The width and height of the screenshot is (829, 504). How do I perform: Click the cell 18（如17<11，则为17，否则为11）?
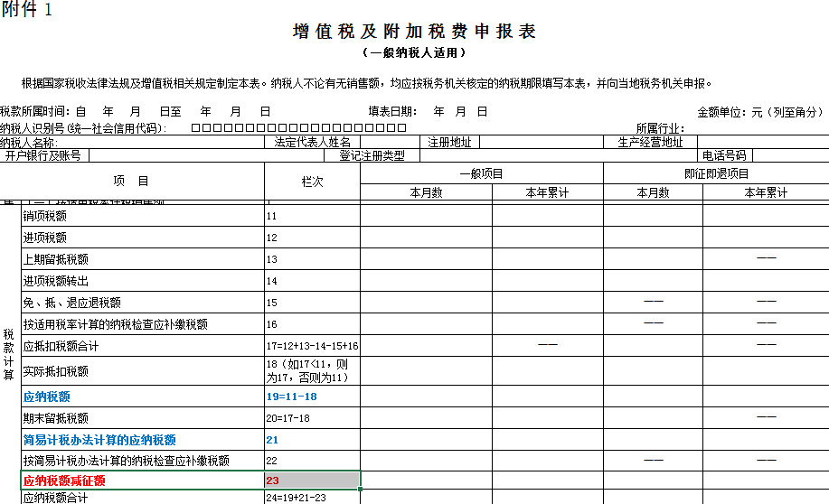[313, 371]
